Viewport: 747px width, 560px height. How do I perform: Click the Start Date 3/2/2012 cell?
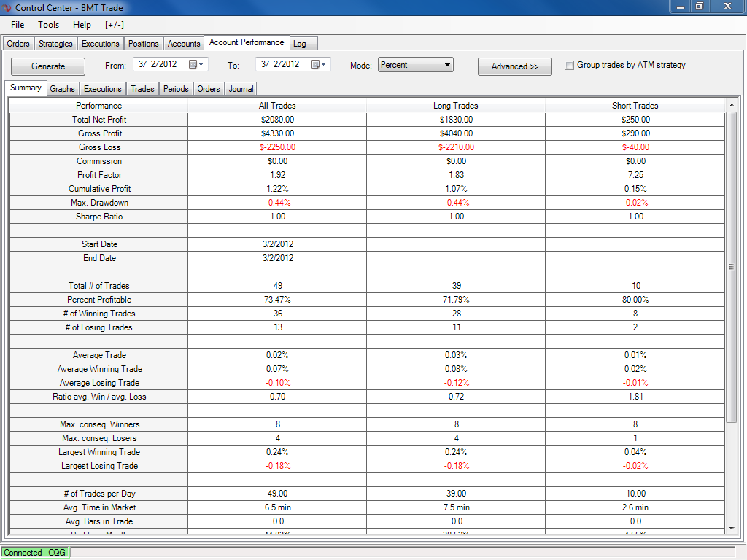tap(277, 244)
